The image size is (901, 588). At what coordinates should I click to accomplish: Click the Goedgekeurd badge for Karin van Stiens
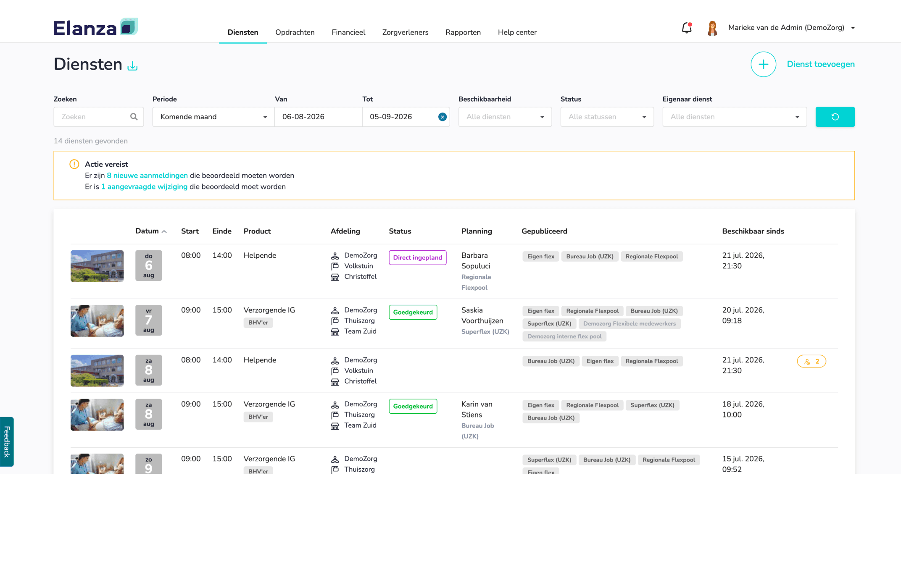tap(413, 406)
